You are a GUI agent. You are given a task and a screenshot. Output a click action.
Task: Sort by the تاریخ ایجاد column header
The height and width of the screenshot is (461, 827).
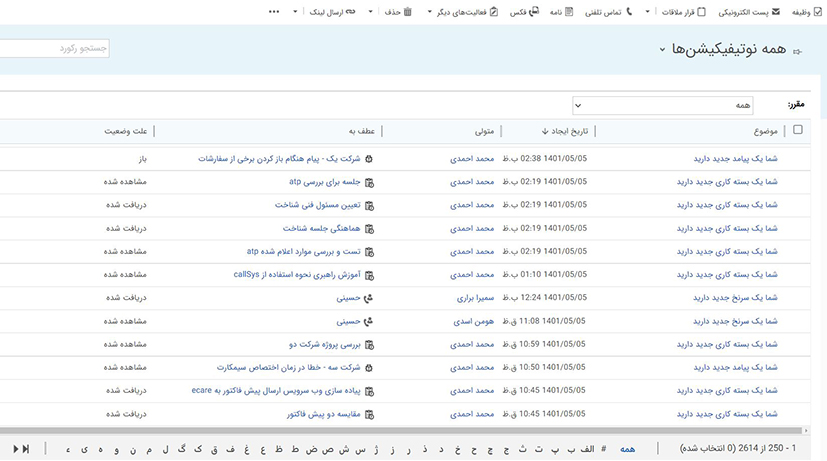pos(566,130)
